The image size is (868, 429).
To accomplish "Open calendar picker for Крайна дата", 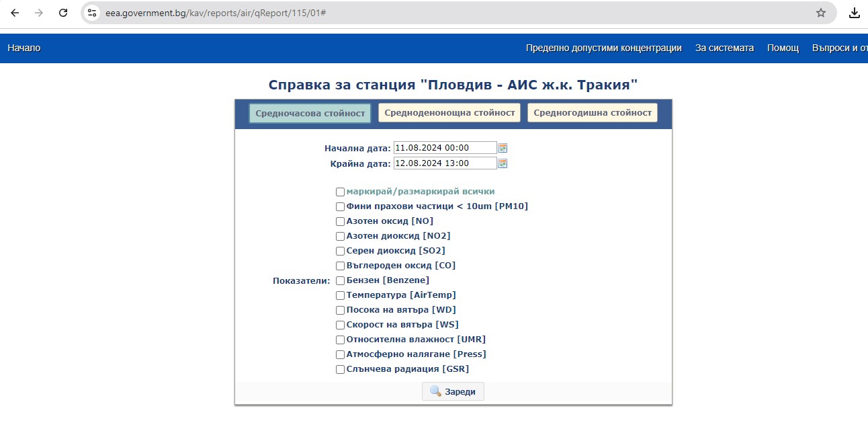I will pyautogui.click(x=503, y=163).
